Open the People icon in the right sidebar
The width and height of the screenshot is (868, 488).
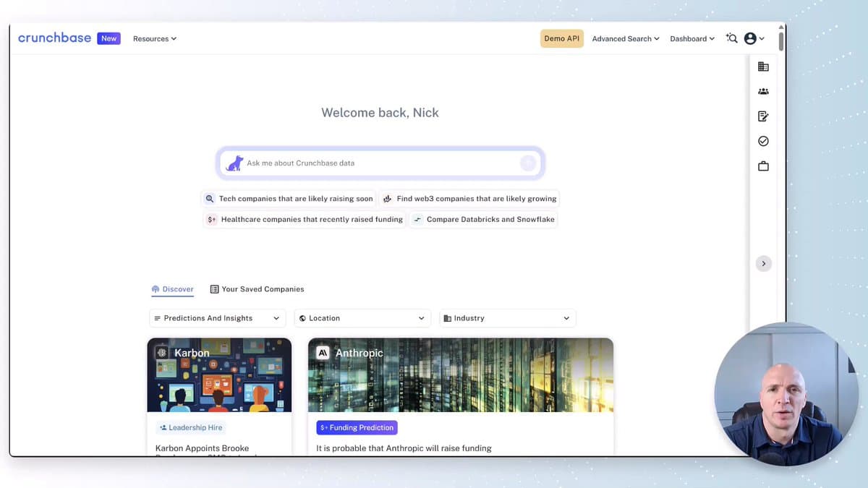[x=763, y=91]
